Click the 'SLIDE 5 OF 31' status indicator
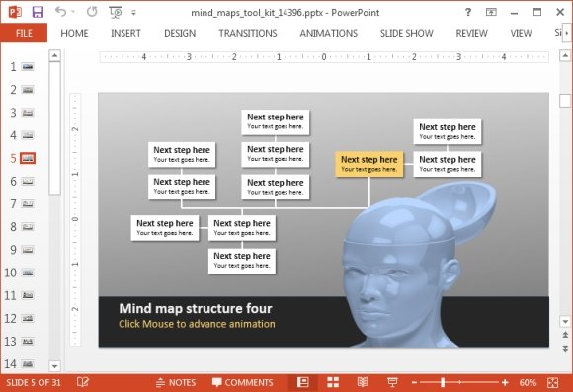This screenshot has width=573, height=392. (34, 382)
